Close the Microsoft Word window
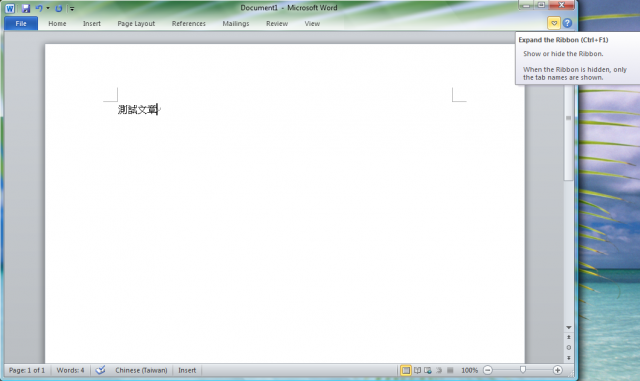Viewport: 640px width, 381px height. point(562,5)
